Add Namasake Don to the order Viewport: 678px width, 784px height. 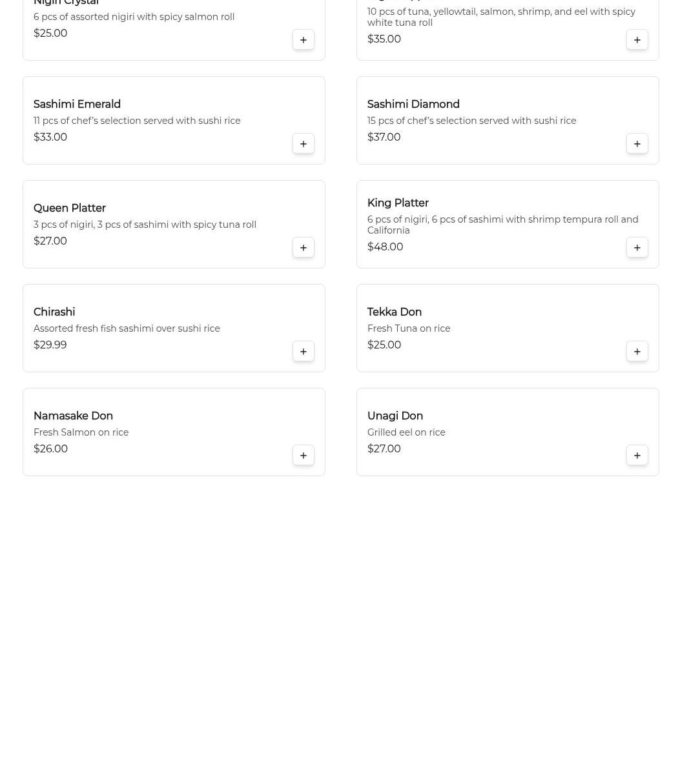pyautogui.click(x=303, y=456)
